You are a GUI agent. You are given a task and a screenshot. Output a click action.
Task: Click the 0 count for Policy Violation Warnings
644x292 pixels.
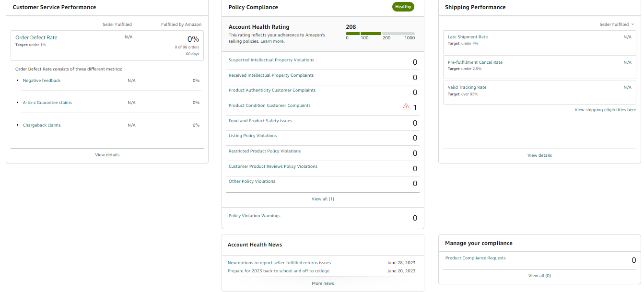coord(415,218)
